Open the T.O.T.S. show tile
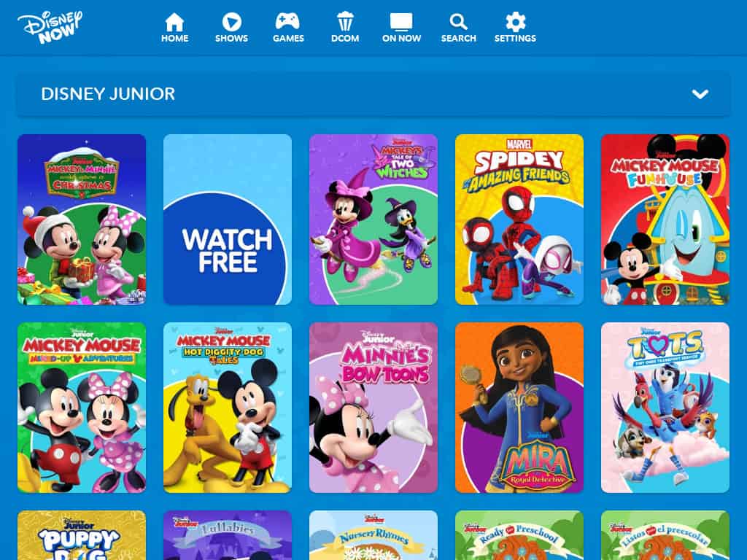747x560 pixels. 665,408
